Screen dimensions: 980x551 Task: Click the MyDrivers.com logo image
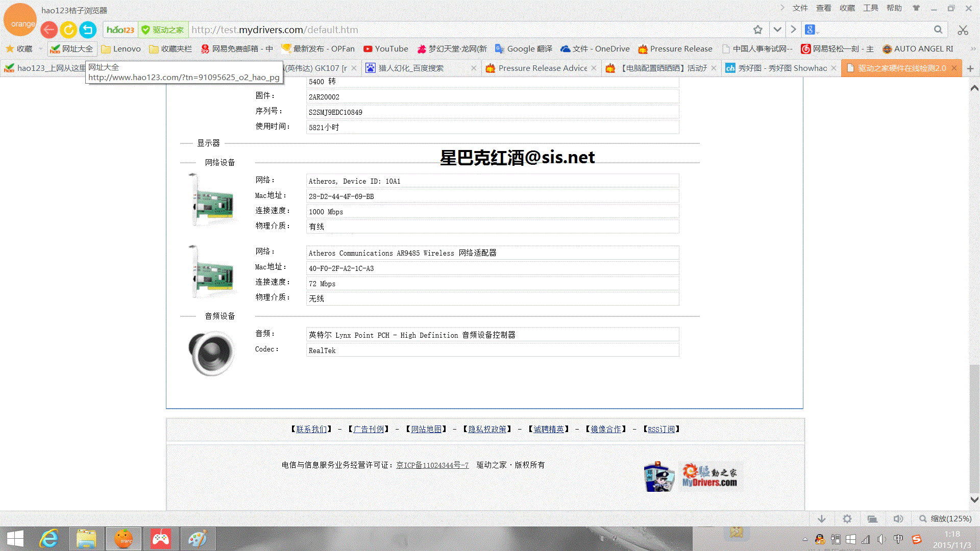tap(709, 477)
